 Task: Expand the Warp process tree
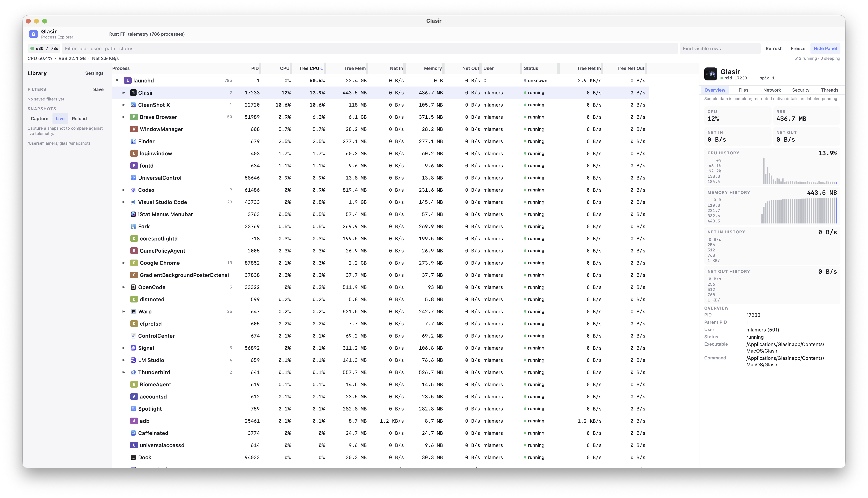[x=123, y=311]
